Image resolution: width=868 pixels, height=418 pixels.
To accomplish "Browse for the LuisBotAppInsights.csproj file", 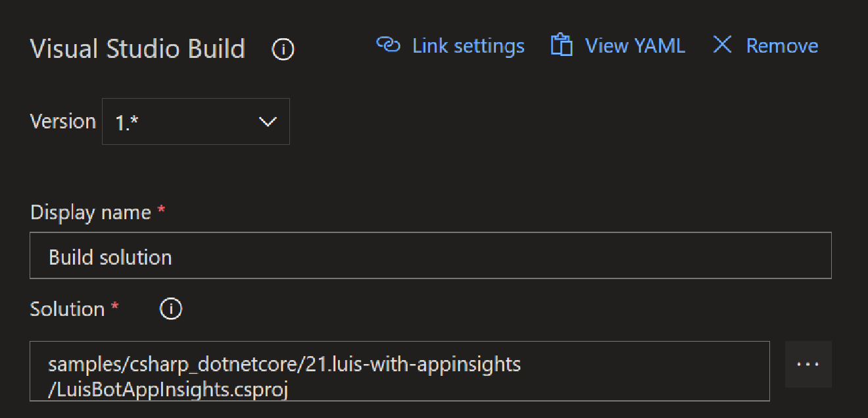I will point(808,364).
